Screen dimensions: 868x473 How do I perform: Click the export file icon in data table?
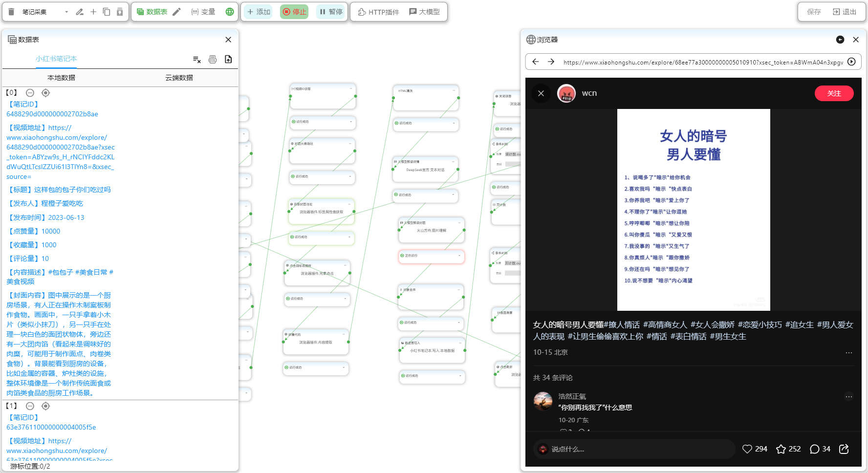click(228, 60)
